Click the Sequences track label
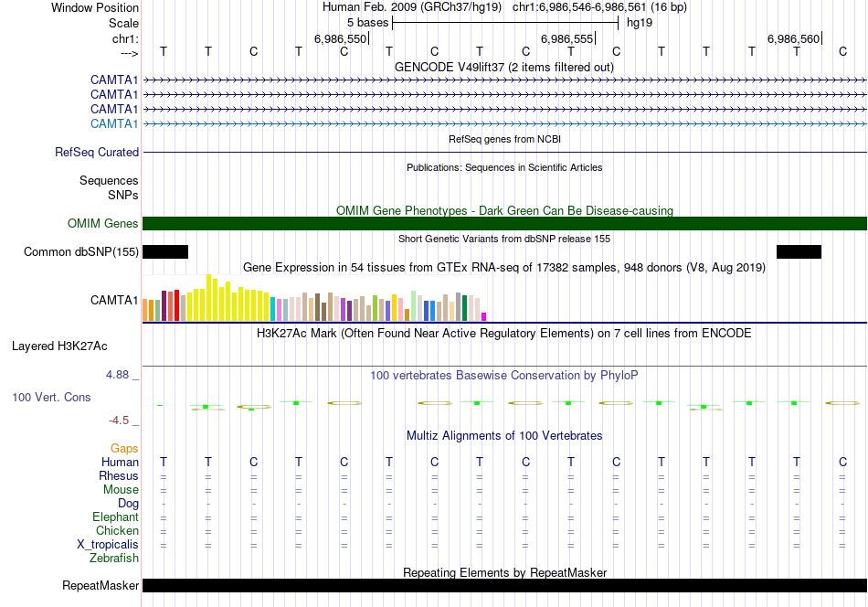This screenshot has height=607, width=868. tap(109, 181)
